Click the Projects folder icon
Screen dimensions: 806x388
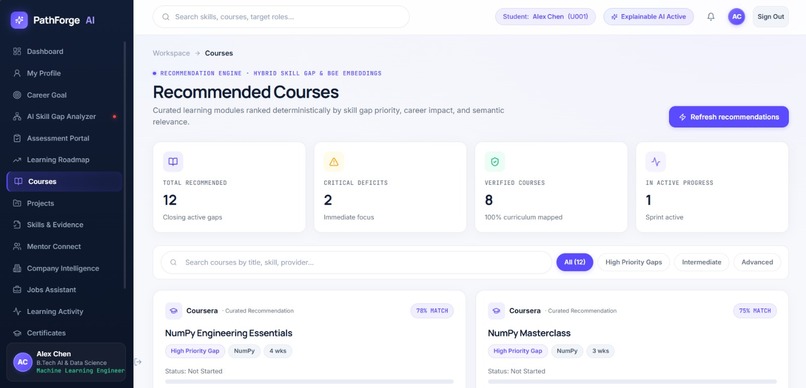[17, 203]
